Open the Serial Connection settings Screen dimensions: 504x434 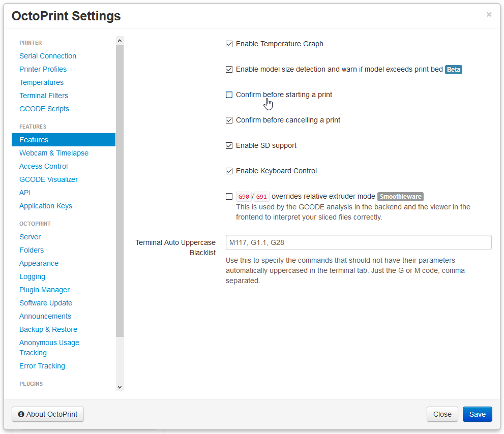47,56
